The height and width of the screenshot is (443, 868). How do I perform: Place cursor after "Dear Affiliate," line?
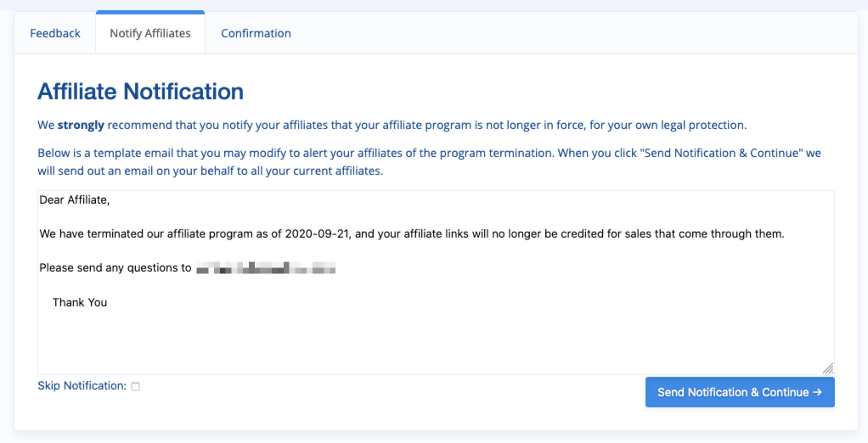click(110, 200)
